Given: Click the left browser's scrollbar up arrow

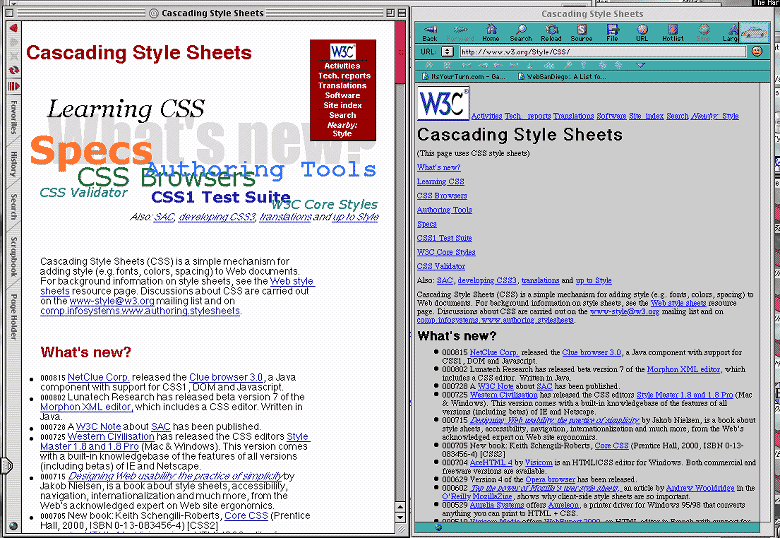Looking at the screenshot, I should click(400, 507).
